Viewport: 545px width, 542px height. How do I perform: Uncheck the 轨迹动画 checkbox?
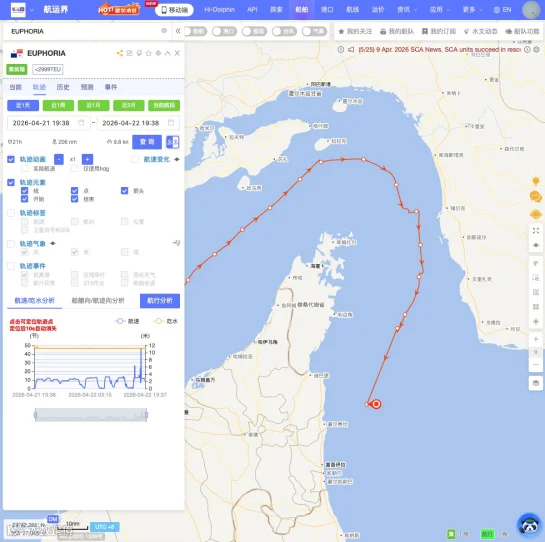(11, 159)
